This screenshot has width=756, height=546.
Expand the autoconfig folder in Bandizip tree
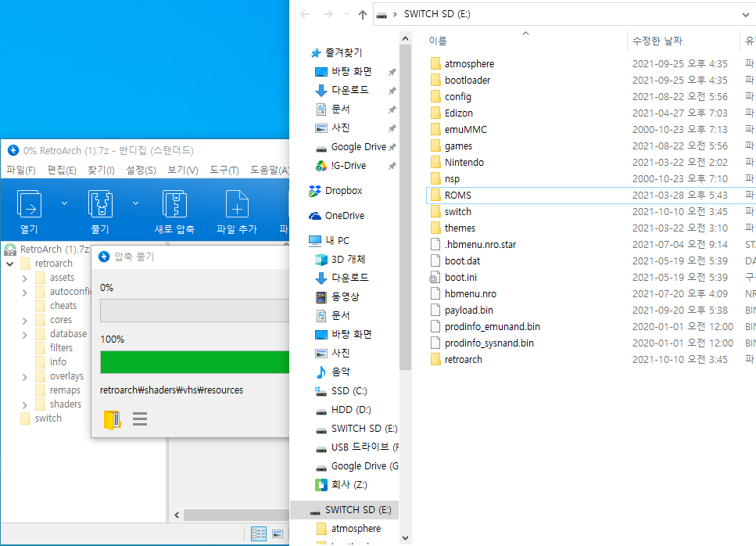pyautogui.click(x=24, y=293)
